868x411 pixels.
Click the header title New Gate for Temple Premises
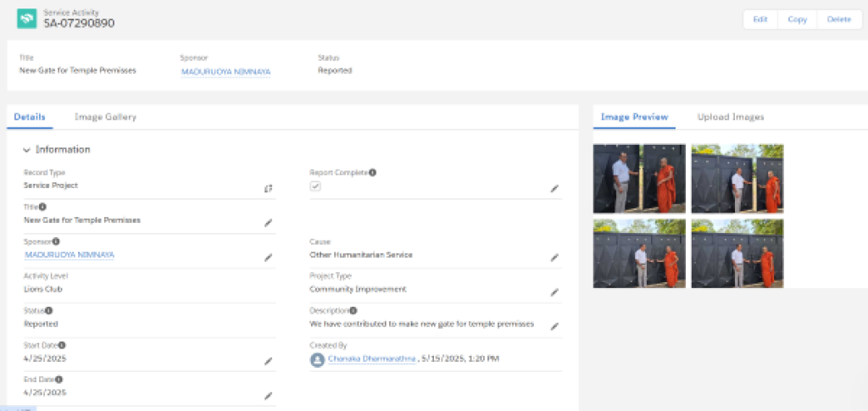click(77, 70)
